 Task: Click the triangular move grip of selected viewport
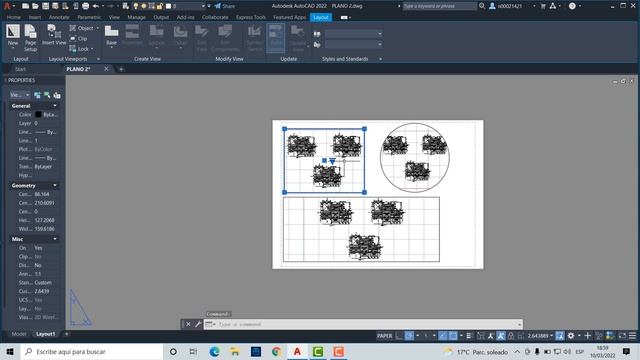click(x=332, y=162)
